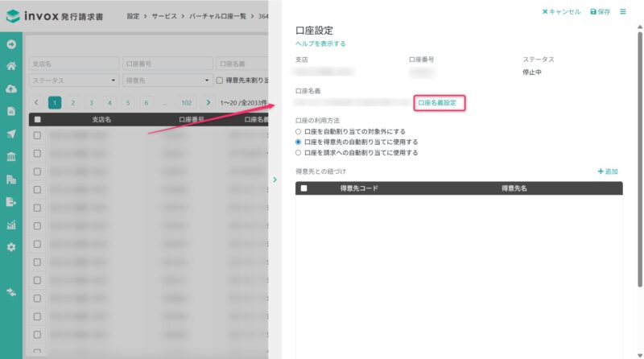Click the panel vertical scrollbar thumb
644x359 pixels.
click(x=639, y=159)
